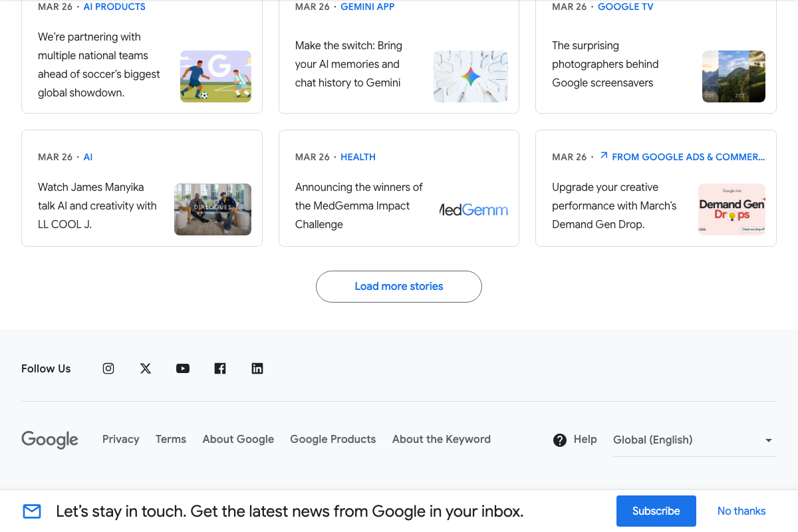The height and width of the screenshot is (532, 798).
Task: Expand the Global (English) language dropdown
Action: coord(694,440)
